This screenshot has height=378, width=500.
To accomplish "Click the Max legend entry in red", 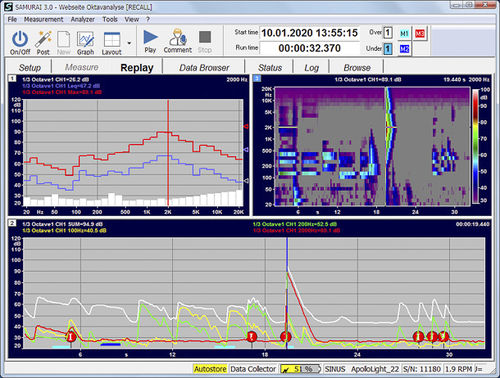I will pos(62,92).
